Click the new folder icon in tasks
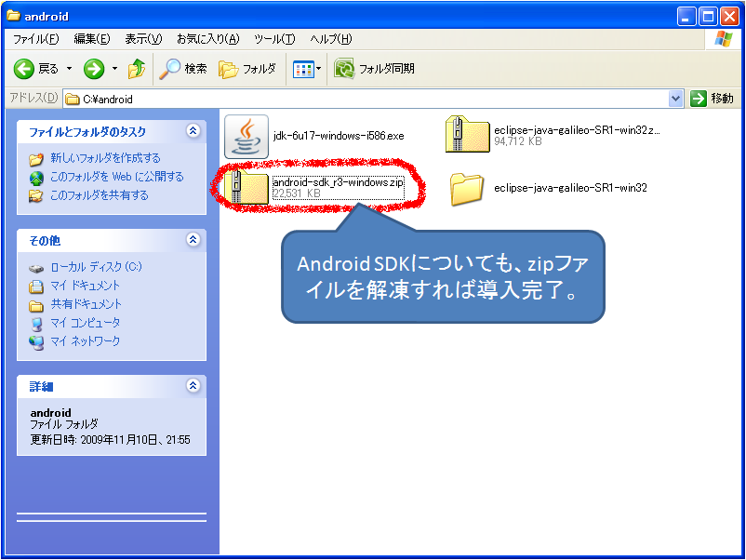This screenshot has width=746, height=560. coord(36,159)
